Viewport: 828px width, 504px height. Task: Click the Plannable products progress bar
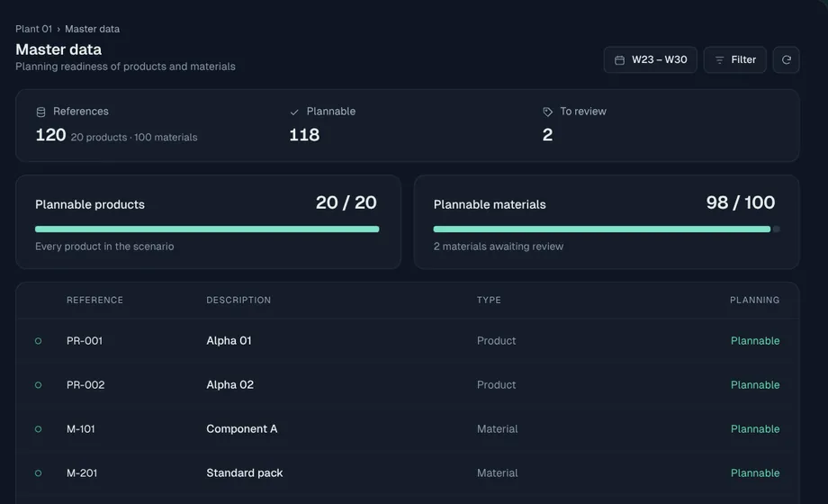pos(207,229)
